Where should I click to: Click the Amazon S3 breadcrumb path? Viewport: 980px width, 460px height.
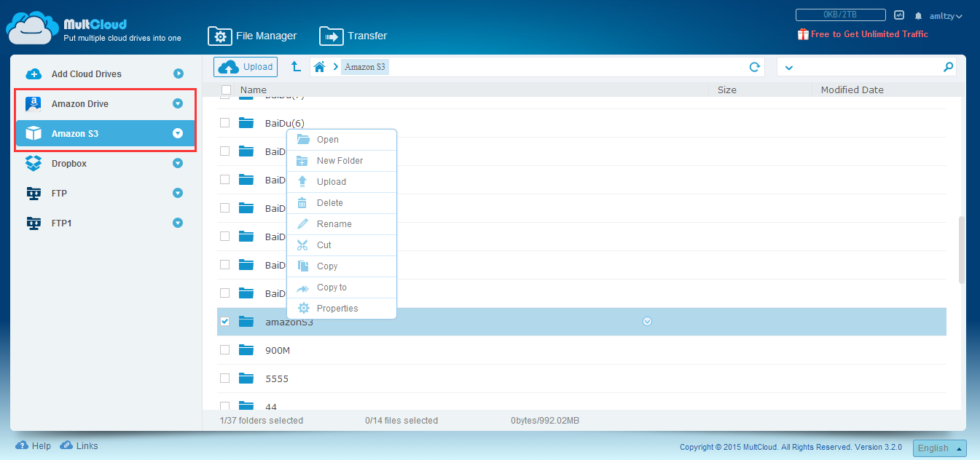click(365, 67)
